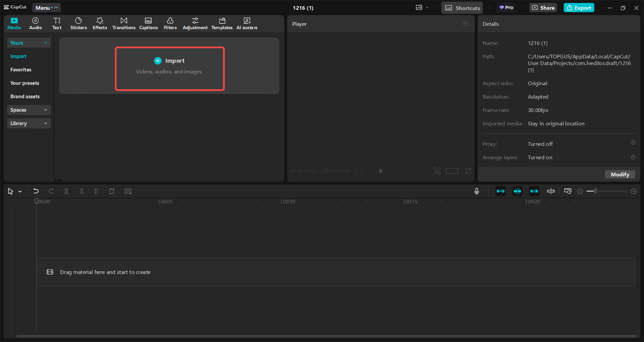Click the Split clip tool icon

[x=66, y=191]
